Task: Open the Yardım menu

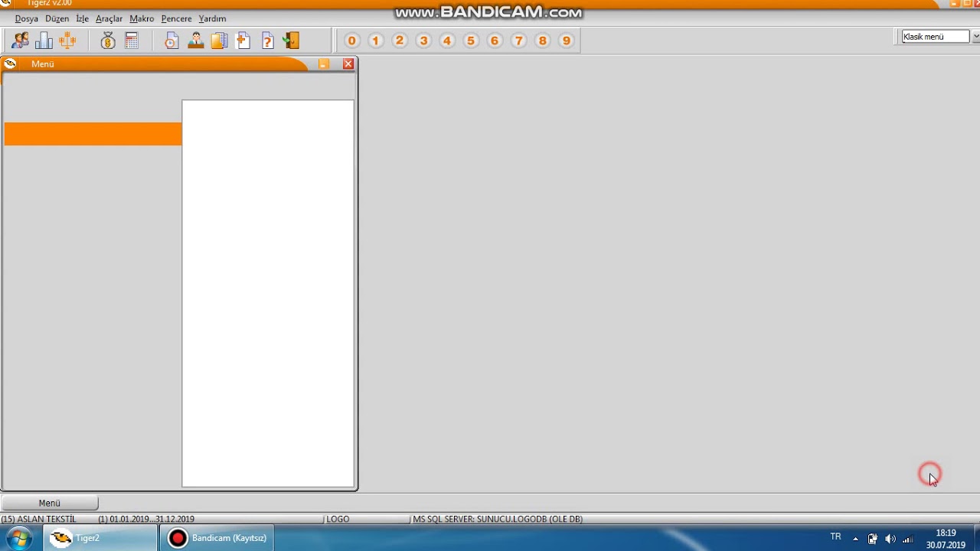Action: click(212, 18)
